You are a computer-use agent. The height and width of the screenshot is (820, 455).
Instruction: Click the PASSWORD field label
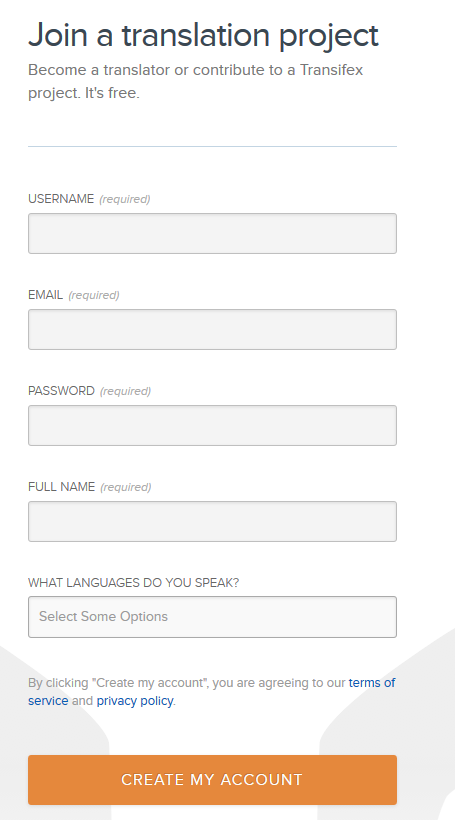tap(61, 391)
